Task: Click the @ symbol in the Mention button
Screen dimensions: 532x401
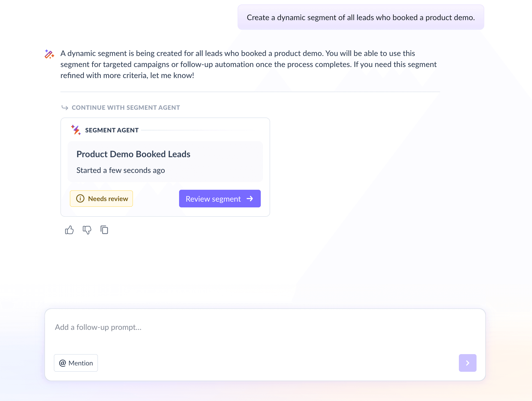Action: [63, 363]
